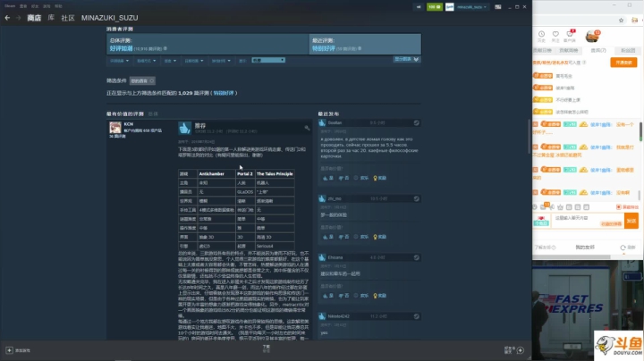Click orange open noble button in Douyu
This screenshot has width=644, height=361.
tap(623, 63)
